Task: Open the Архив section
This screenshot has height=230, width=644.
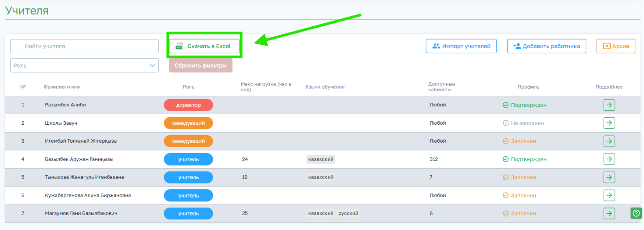Action: (x=616, y=46)
